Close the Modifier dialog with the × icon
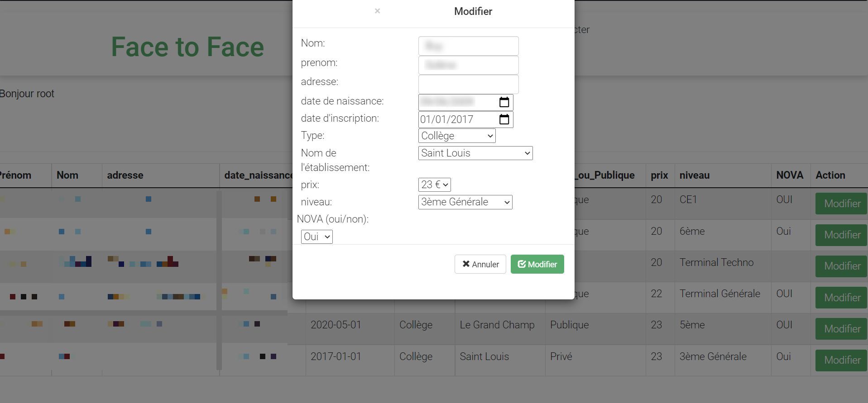This screenshot has width=868, height=403. [x=377, y=11]
